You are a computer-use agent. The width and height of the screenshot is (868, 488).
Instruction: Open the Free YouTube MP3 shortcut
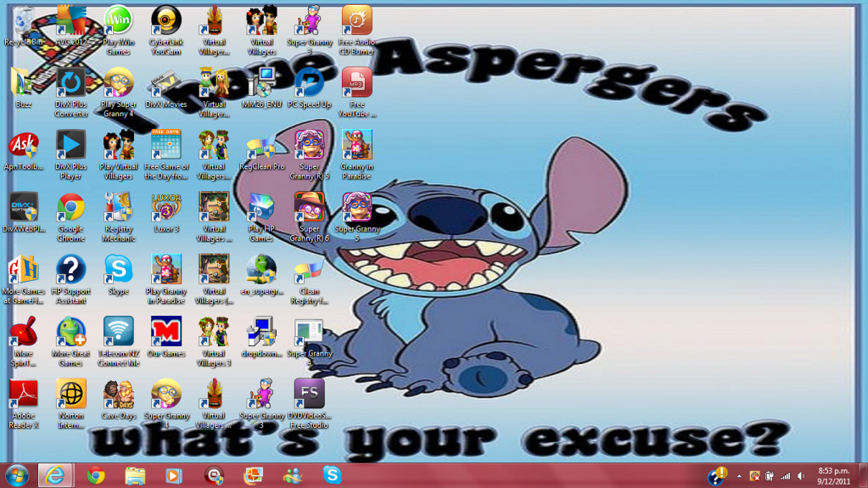click(357, 93)
